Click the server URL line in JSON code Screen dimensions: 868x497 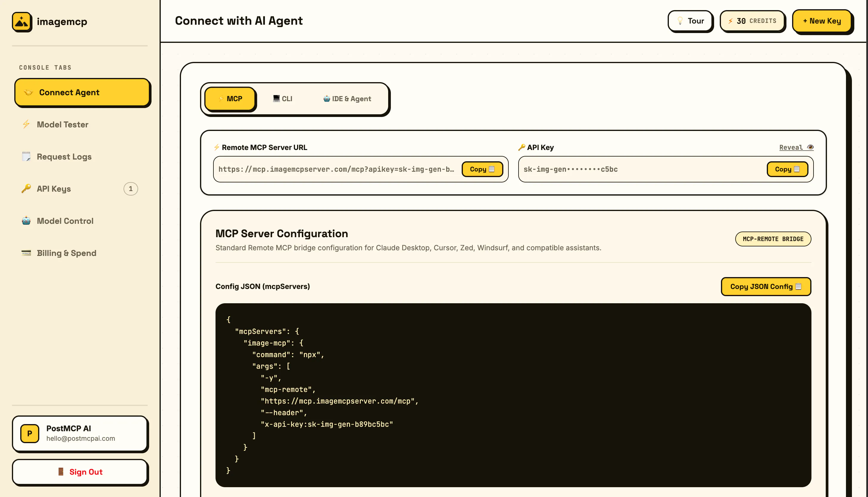click(340, 401)
